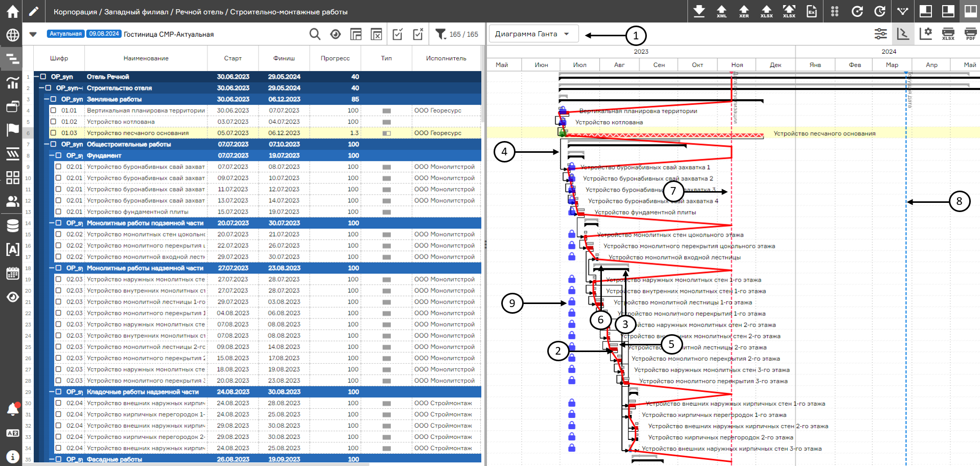980x466 pixels.
Task: Open the bar chart analytics sidebar icon
Action: (12, 83)
